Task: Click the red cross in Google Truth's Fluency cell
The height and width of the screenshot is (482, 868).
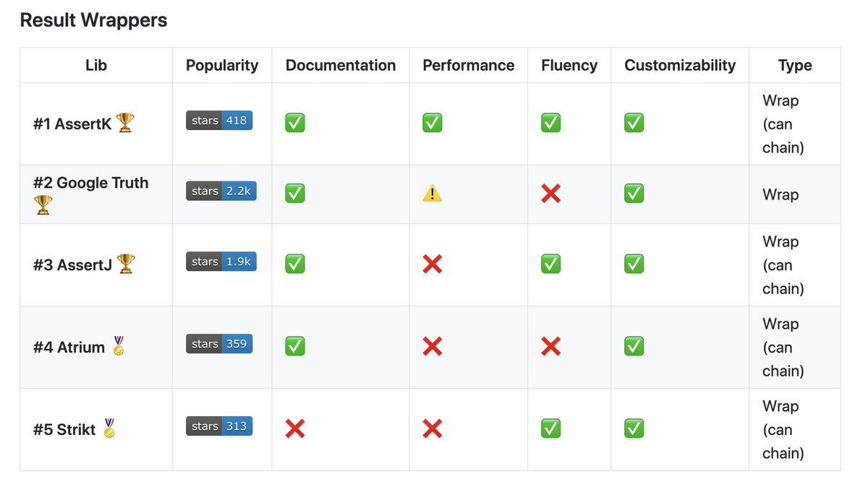Action: tap(551, 193)
